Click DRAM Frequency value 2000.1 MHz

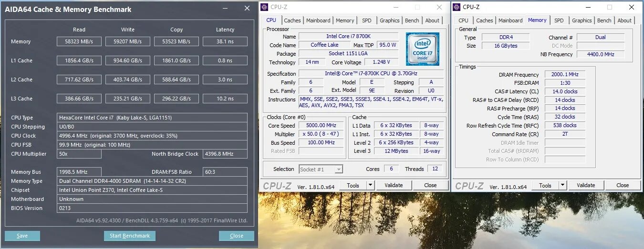[565, 75]
